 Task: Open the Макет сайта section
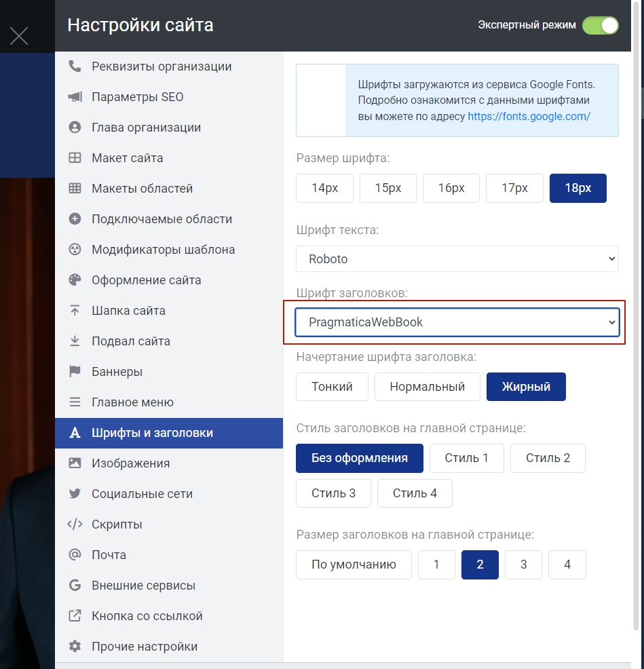(x=127, y=158)
